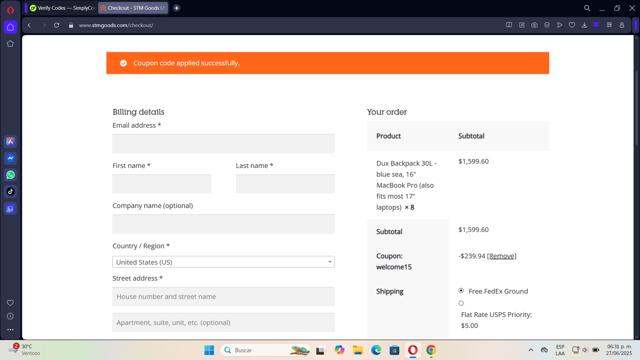The width and height of the screenshot is (640, 360).
Task: Open the purple extension icon in toolbar
Action: [x=596, y=25]
